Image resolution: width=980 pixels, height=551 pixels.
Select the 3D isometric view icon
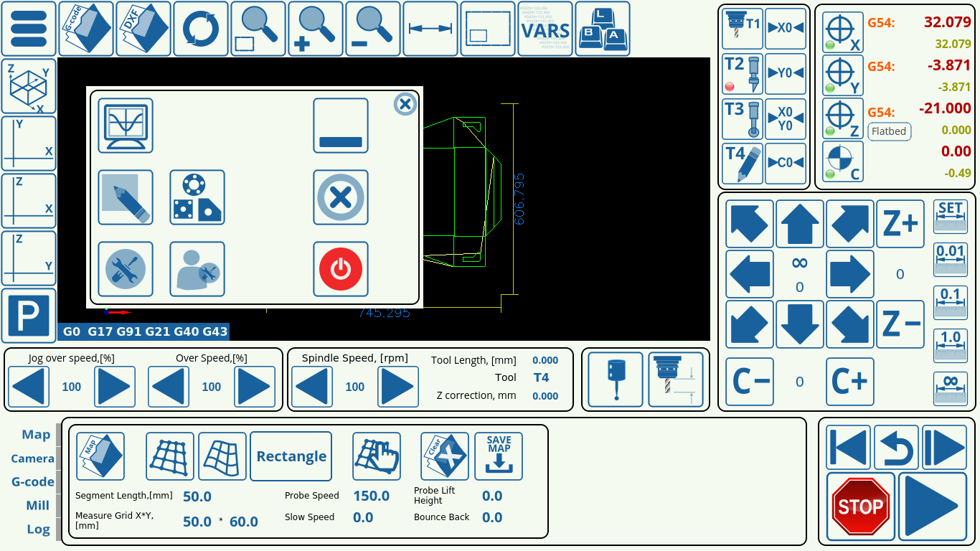tap(29, 87)
